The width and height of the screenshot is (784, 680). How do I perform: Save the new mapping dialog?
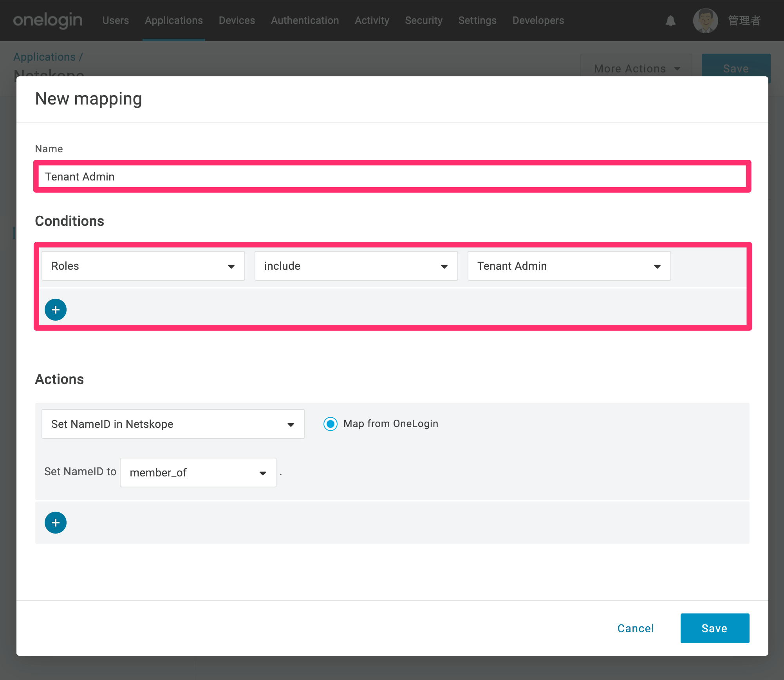click(x=715, y=628)
